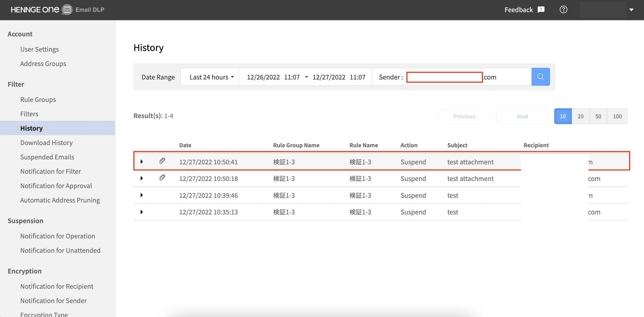Expand the 12/27/2022 10:39:46 history row
The width and height of the screenshot is (644, 317).
click(x=142, y=195)
